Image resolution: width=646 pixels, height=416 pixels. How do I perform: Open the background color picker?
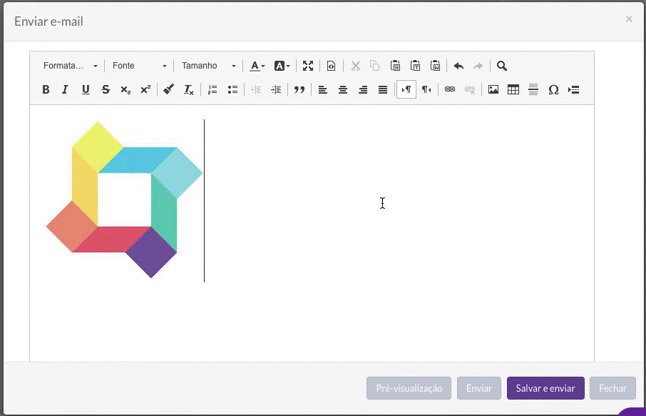282,66
